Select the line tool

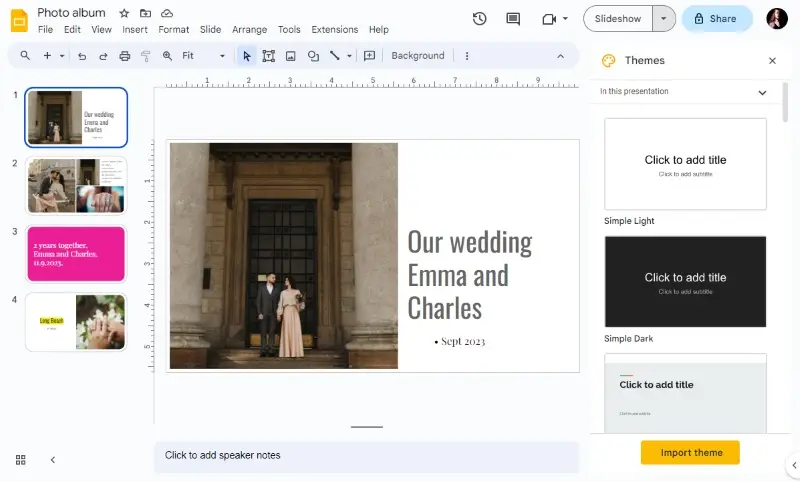coord(335,56)
